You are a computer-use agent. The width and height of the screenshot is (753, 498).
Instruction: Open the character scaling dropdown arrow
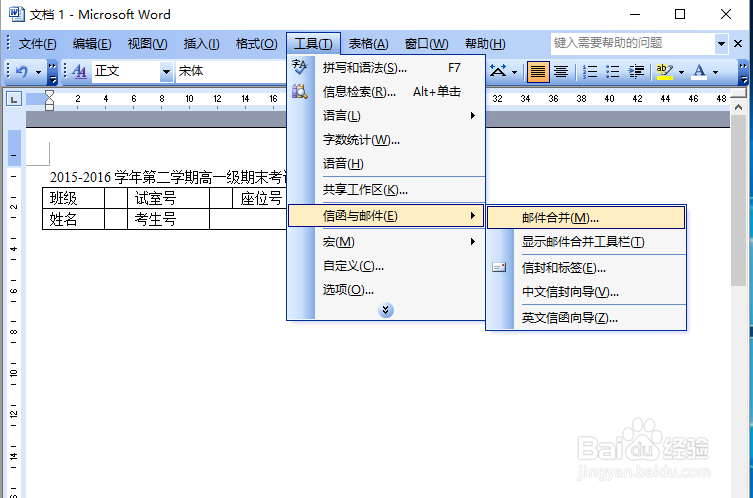(x=515, y=73)
